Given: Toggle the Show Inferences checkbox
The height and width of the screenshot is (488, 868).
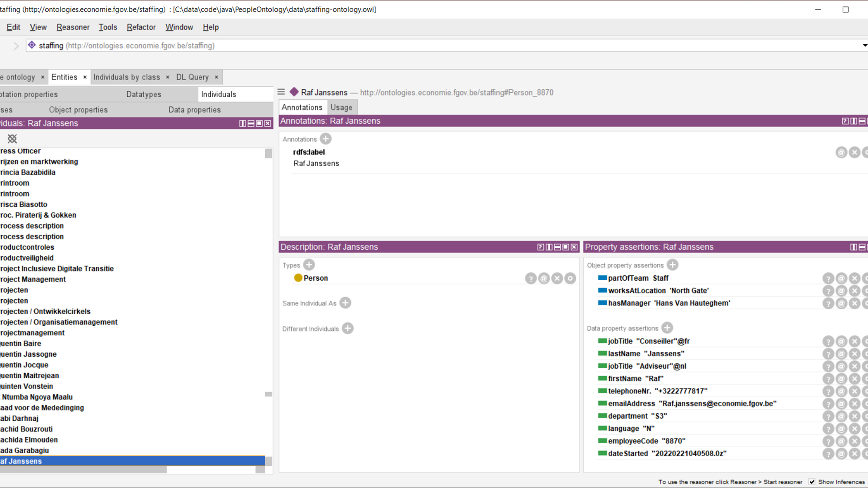Looking at the screenshot, I should point(812,482).
